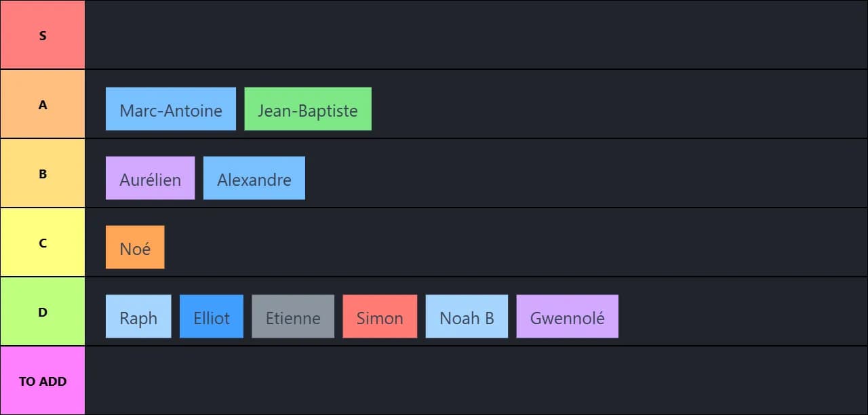Select the pale yellow C tier label

pyautogui.click(x=43, y=242)
